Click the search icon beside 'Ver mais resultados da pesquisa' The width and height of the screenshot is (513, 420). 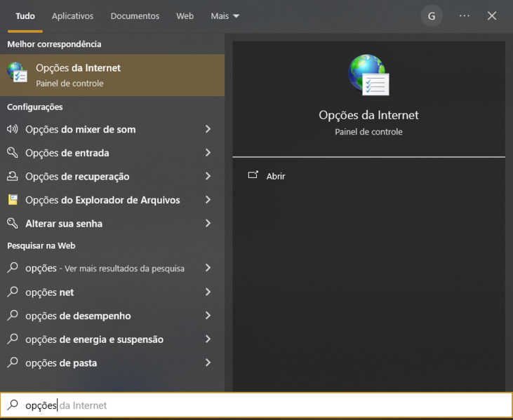click(x=13, y=268)
